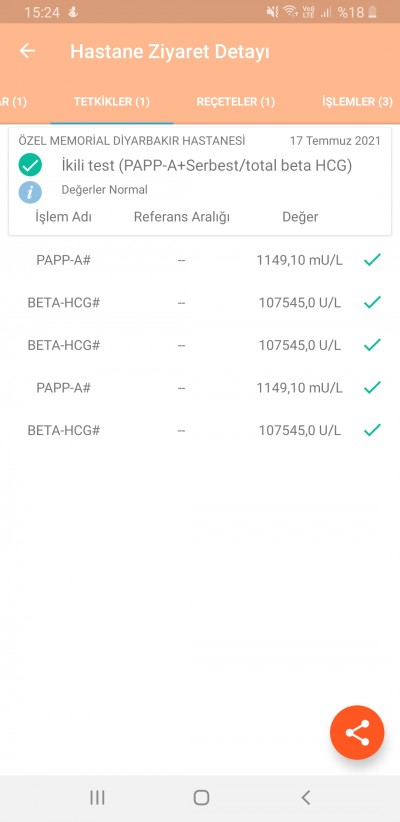
Task: Tap the second BETA-HCG# value 107545,0 U/L
Action: point(300,345)
